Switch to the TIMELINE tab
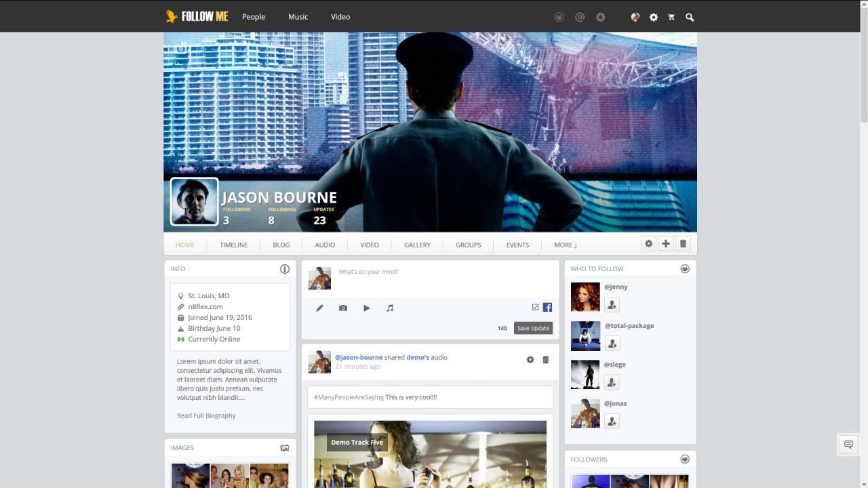This screenshot has height=488, width=868. 233,245
